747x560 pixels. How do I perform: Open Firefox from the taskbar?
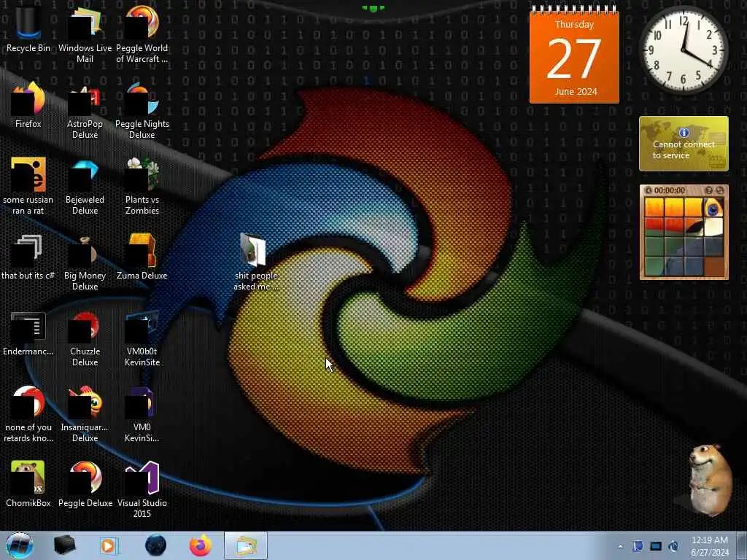point(201,545)
